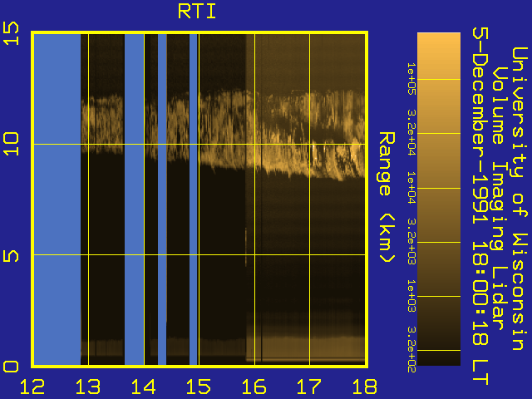Screen dimensions: 532x399
Task: Click the colorbar label 1e+04
Action: (x=411, y=188)
